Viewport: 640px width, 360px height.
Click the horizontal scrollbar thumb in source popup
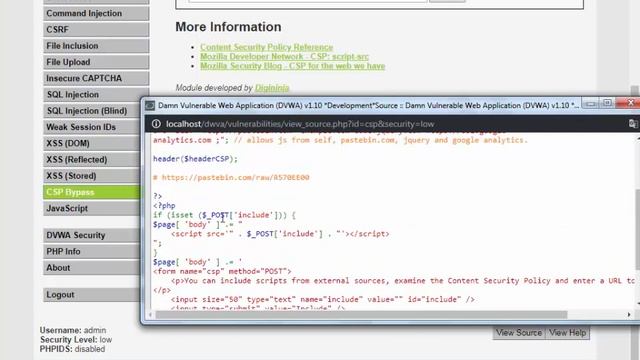361,315
